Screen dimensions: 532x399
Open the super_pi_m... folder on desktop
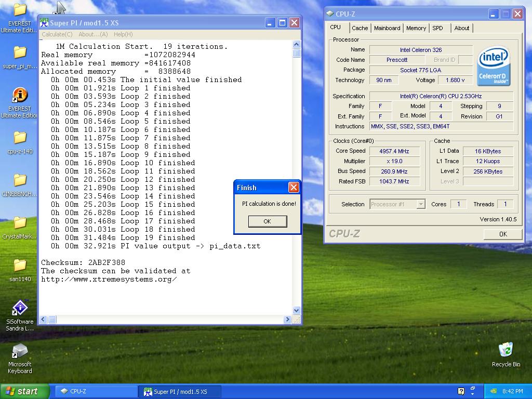click(20, 52)
